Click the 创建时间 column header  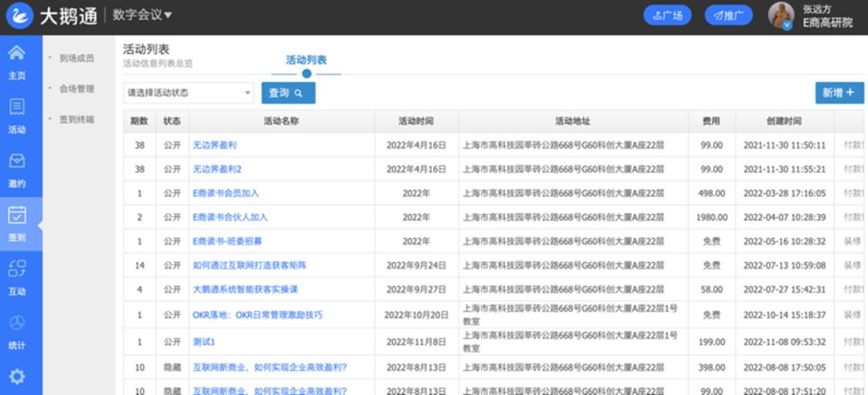pyautogui.click(x=784, y=121)
